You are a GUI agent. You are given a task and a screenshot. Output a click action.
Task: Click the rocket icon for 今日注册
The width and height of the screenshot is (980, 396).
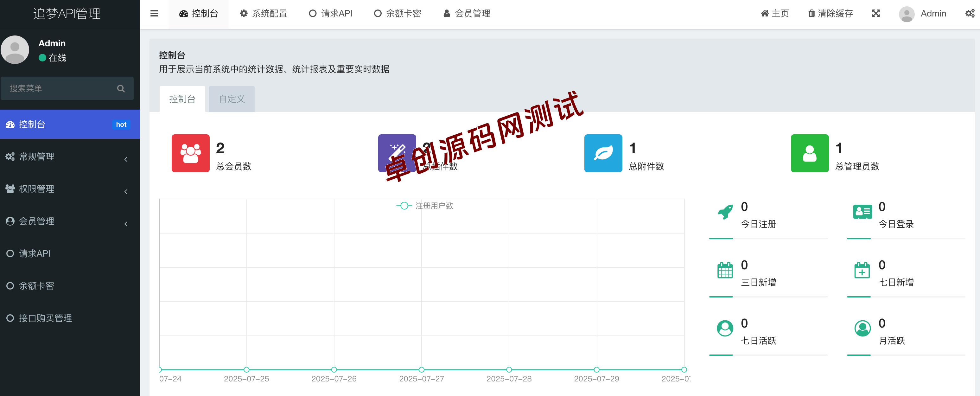pos(725,212)
